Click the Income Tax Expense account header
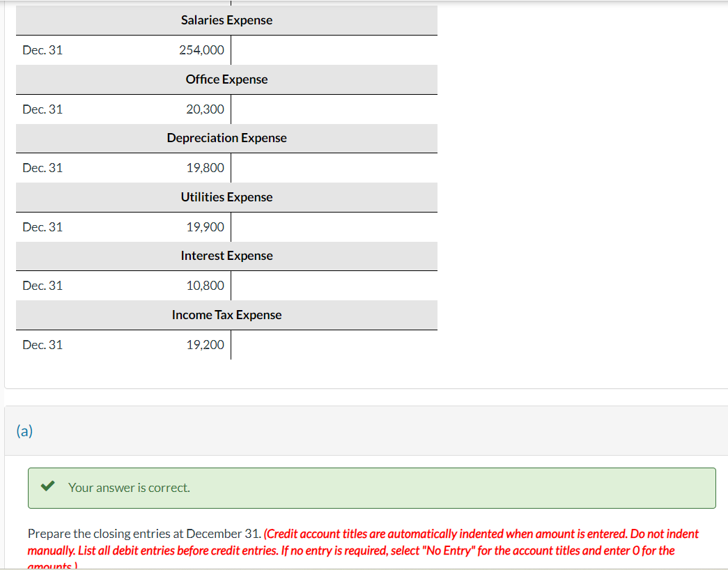 pyautogui.click(x=226, y=314)
